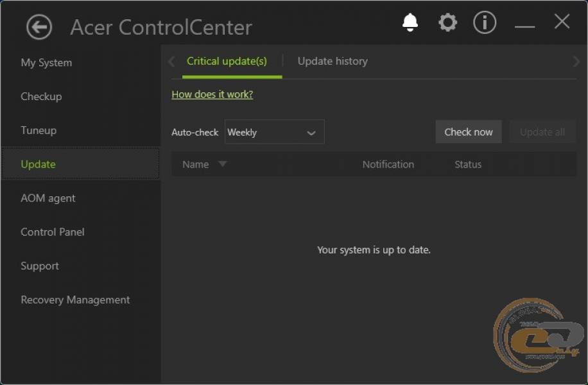The height and width of the screenshot is (385, 588).
Task: Select Checkup in the sidebar
Action: [41, 96]
